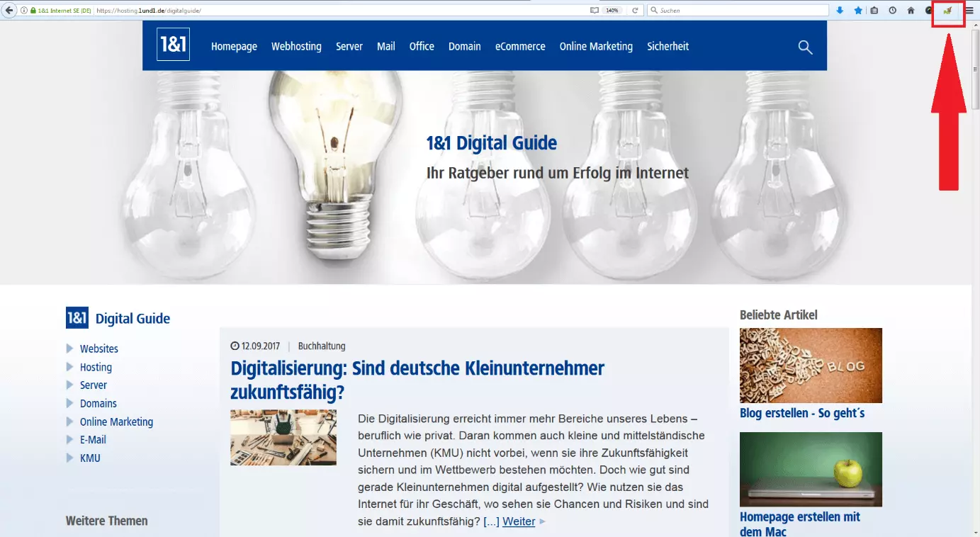Viewport: 980px width, 537px height.
Task: Open the site information (i) icon
Action: click(x=24, y=11)
